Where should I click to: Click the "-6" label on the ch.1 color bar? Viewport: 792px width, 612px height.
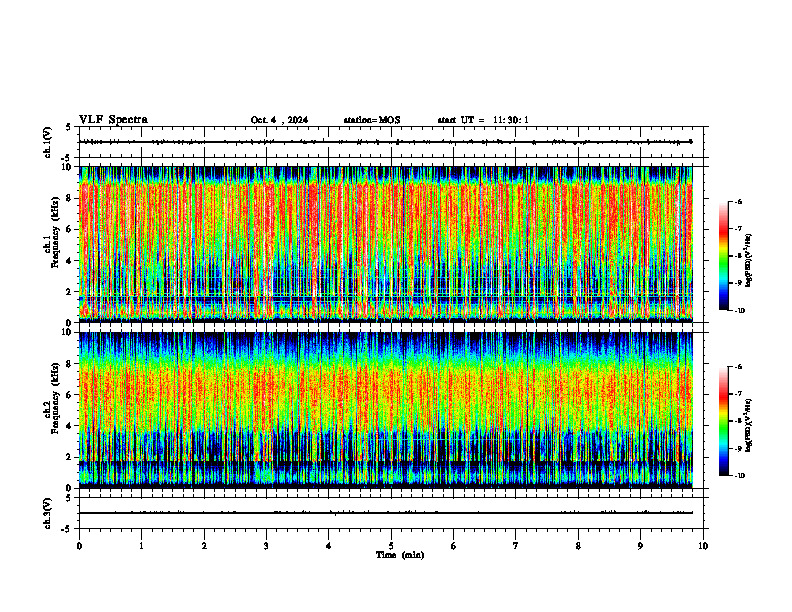coord(737,202)
